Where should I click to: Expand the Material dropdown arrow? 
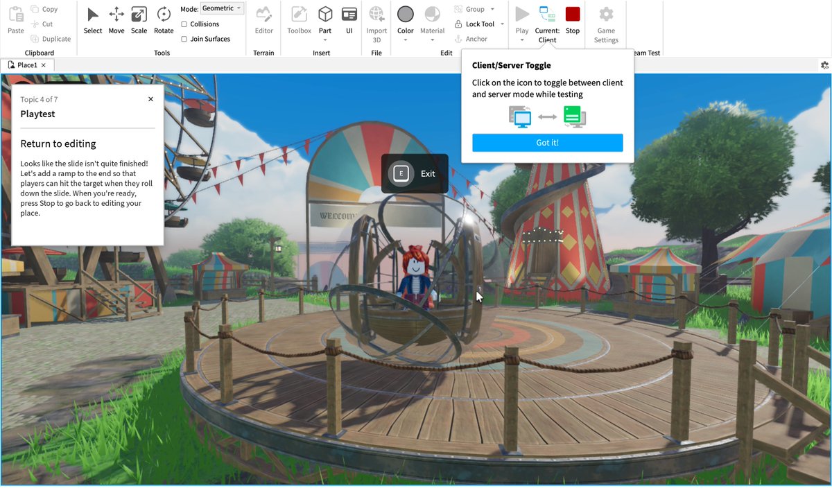click(x=433, y=40)
